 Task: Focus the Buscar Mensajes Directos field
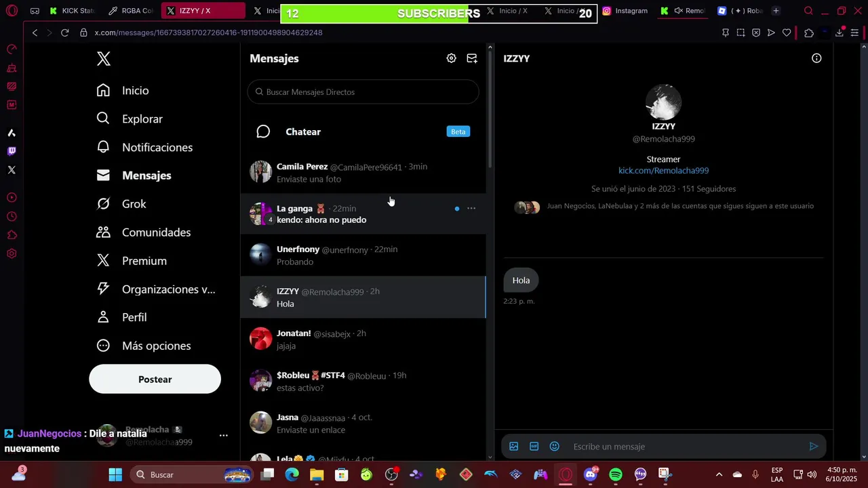pyautogui.click(x=363, y=92)
